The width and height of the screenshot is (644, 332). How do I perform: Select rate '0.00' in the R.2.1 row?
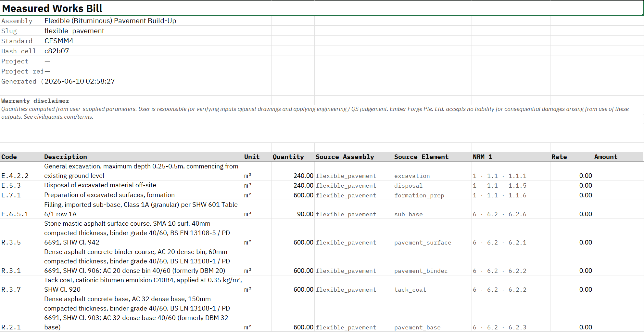coord(572,313)
